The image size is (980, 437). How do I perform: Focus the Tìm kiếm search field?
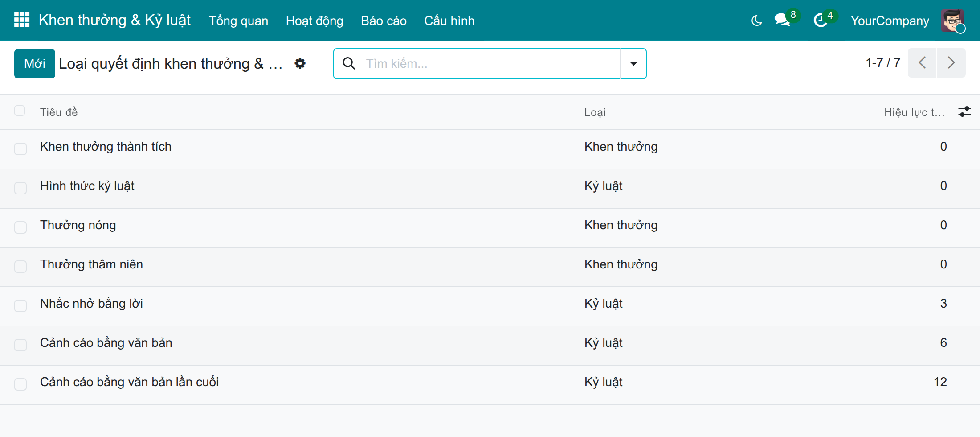click(490, 63)
